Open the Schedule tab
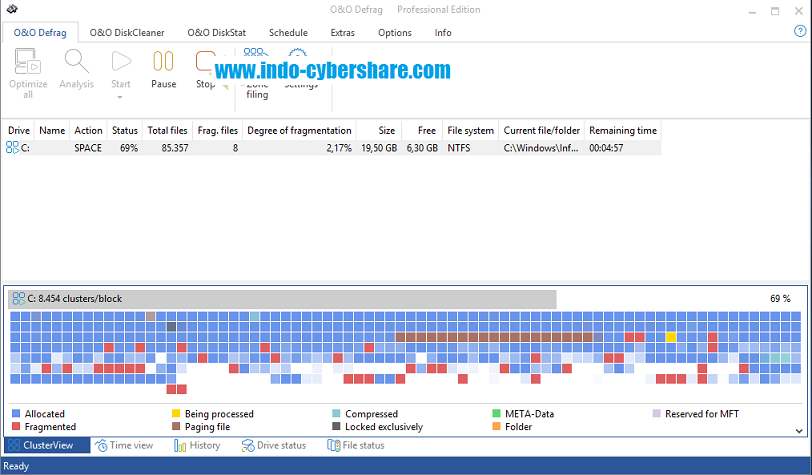Image resolution: width=812 pixels, height=475 pixels. 288,33
